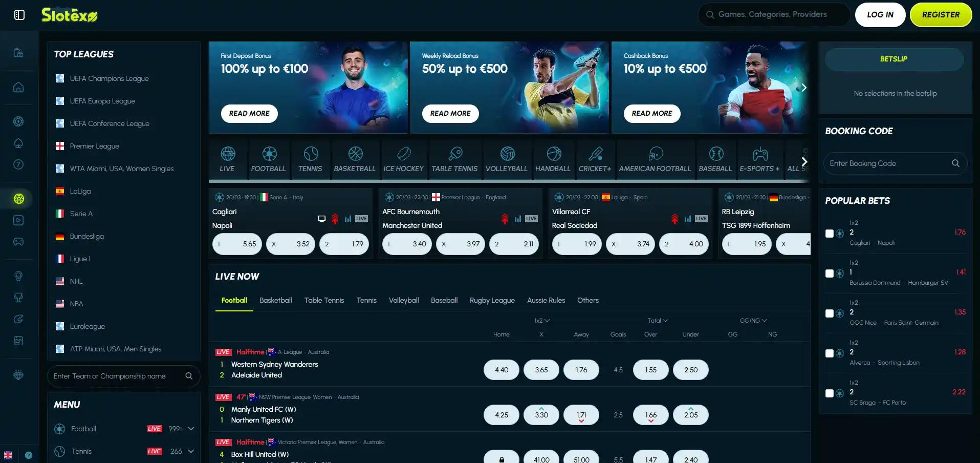Viewport: 980px width, 463px height.
Task: Open the red boost icon on Cagliari–Napoli
Action: (x=335, y=219)
